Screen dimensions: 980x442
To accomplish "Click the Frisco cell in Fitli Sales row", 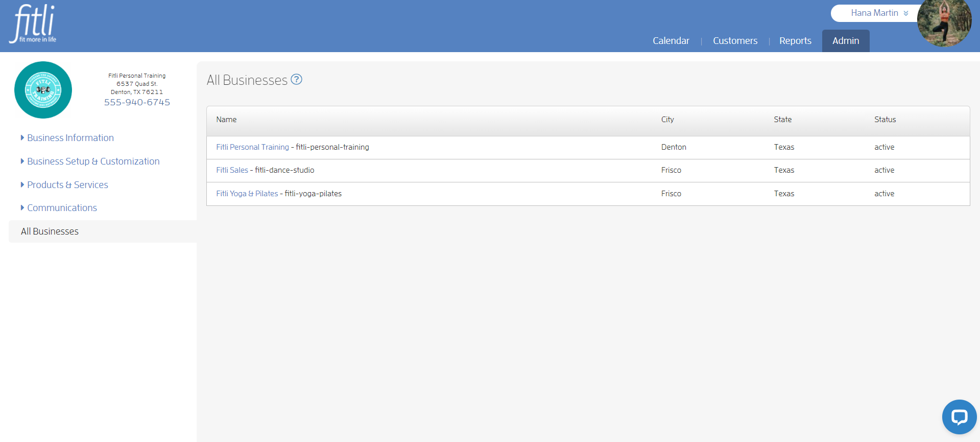I will click(671, 170).
